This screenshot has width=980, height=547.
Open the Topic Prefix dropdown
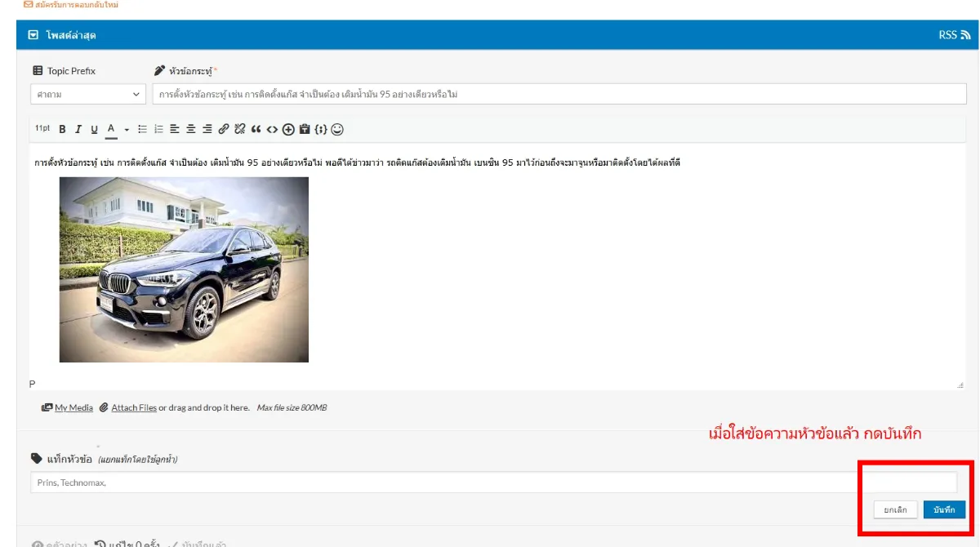coord(87,95)
